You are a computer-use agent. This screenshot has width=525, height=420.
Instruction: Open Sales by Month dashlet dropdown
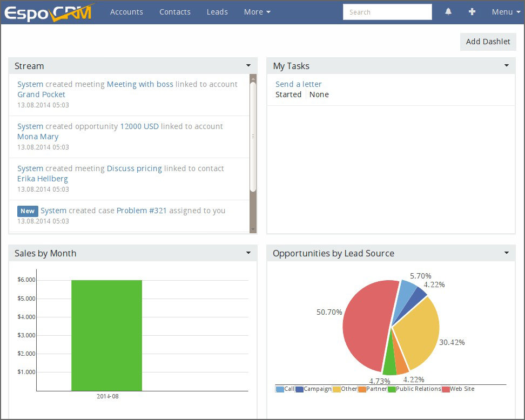click(x=248, y=253)
